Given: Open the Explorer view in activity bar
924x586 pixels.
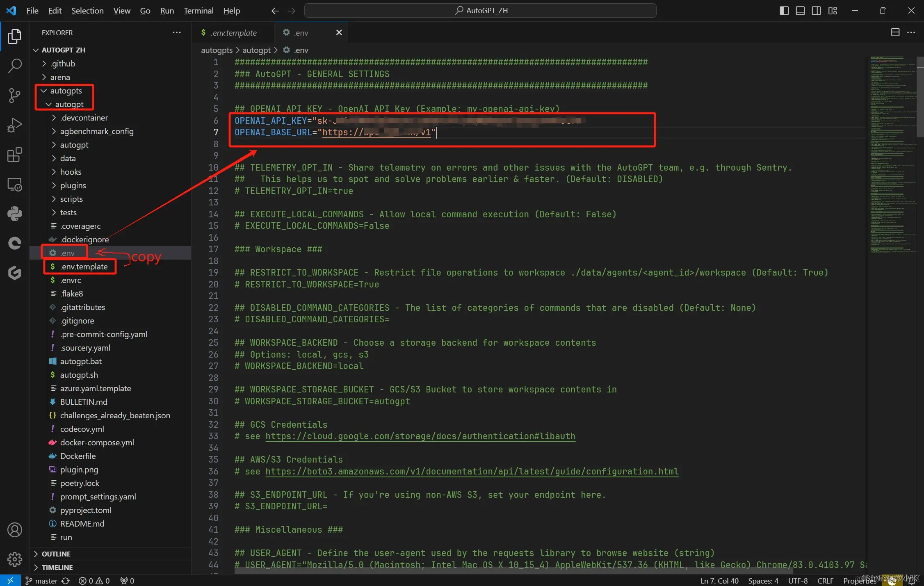Looking at the screenshot, I should [15, 36].
